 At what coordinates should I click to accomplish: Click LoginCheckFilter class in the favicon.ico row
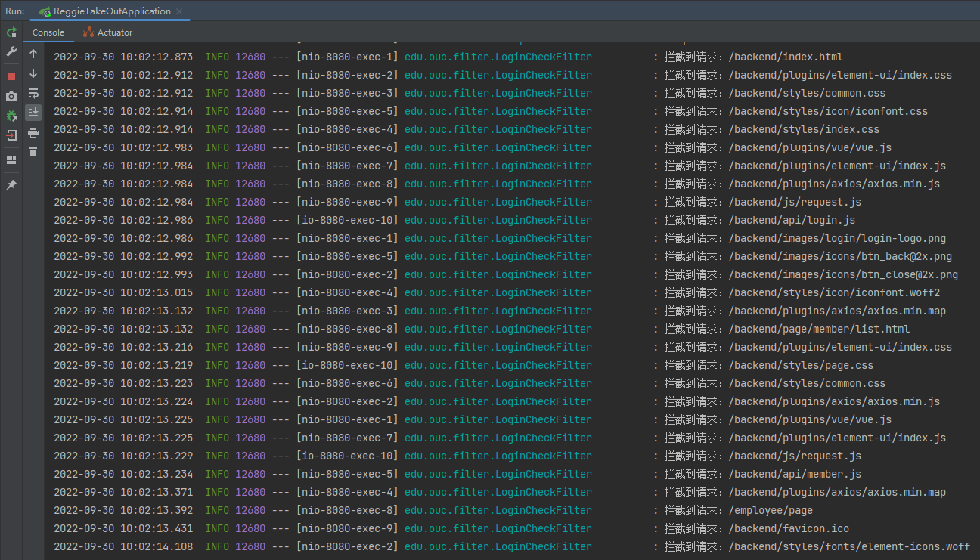coord(498,528)
